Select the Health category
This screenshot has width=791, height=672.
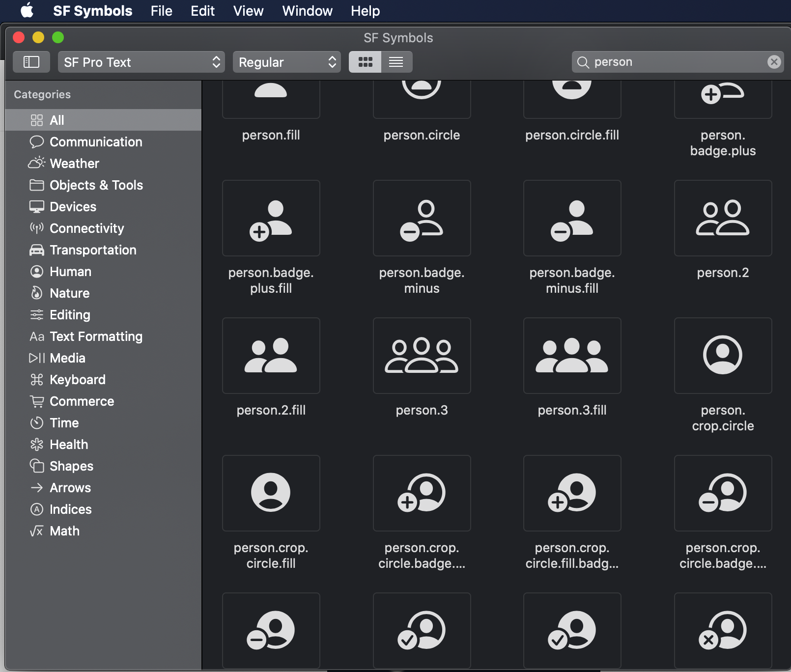pos(103,445)
